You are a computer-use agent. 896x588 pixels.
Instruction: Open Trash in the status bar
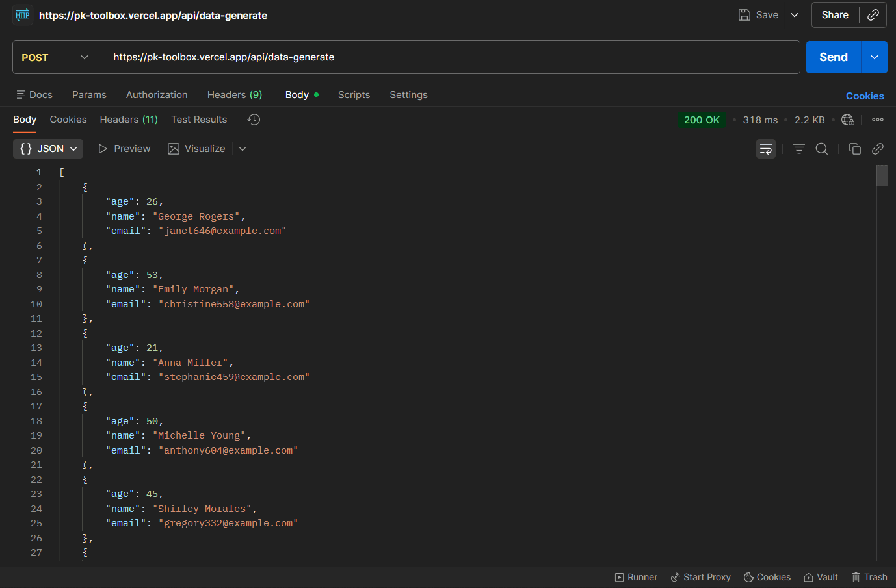(869, 577)
